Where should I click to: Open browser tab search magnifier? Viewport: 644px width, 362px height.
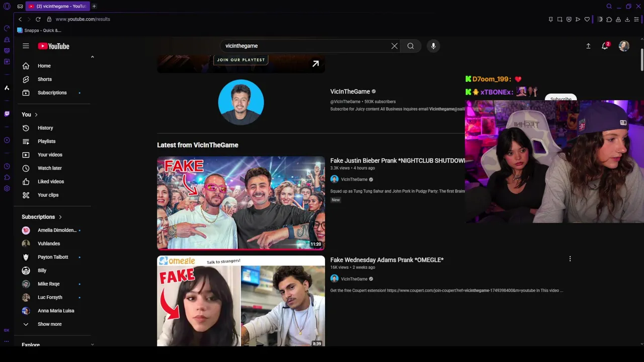click(609, 6)
